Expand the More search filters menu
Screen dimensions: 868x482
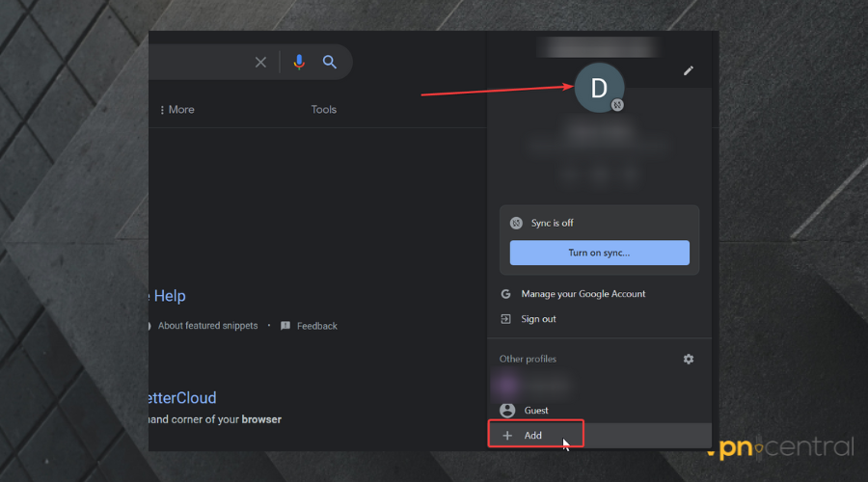[x=177, y=110]
